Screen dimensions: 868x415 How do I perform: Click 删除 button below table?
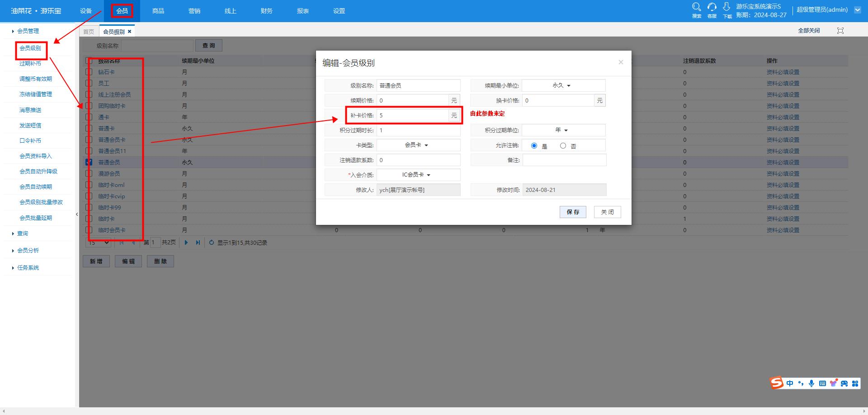[160, 261]
